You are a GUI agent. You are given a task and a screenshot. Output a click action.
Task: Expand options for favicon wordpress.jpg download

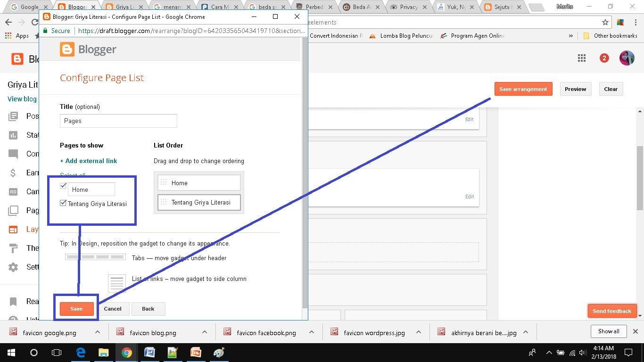tap(418, 332)
